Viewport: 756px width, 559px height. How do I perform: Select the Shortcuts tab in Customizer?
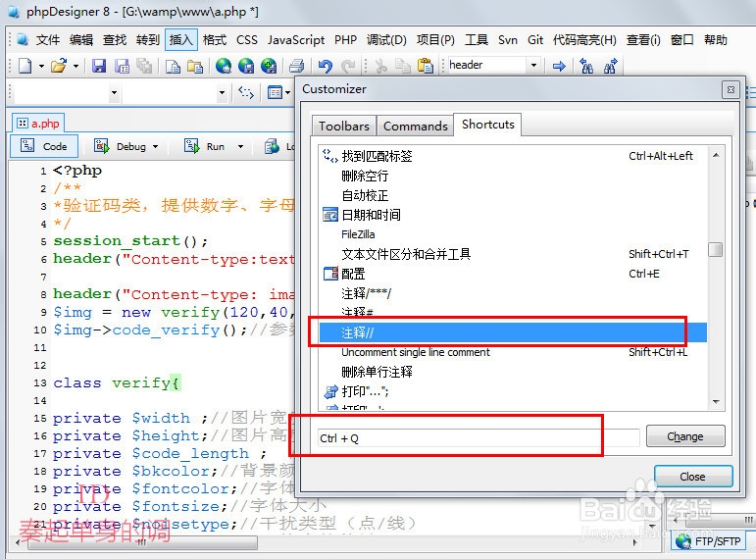click(488, 125)
